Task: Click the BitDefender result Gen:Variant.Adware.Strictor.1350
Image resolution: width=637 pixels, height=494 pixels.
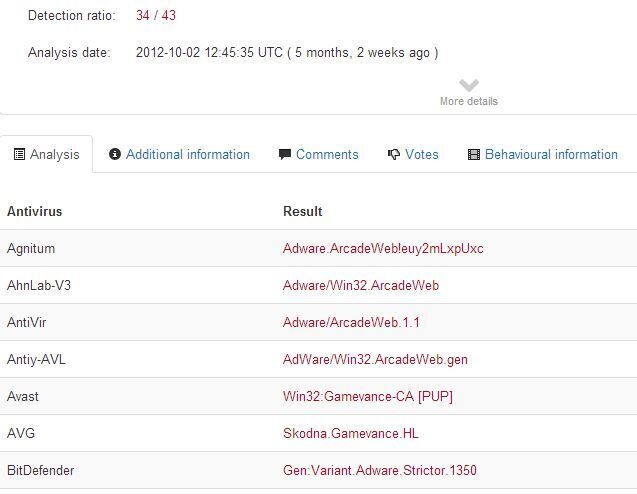Action: pos(380,470)
